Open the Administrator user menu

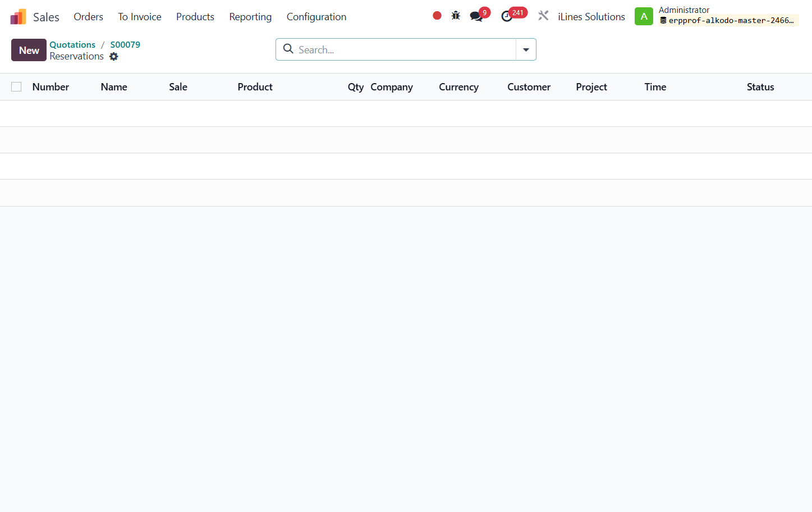(717, 16)
